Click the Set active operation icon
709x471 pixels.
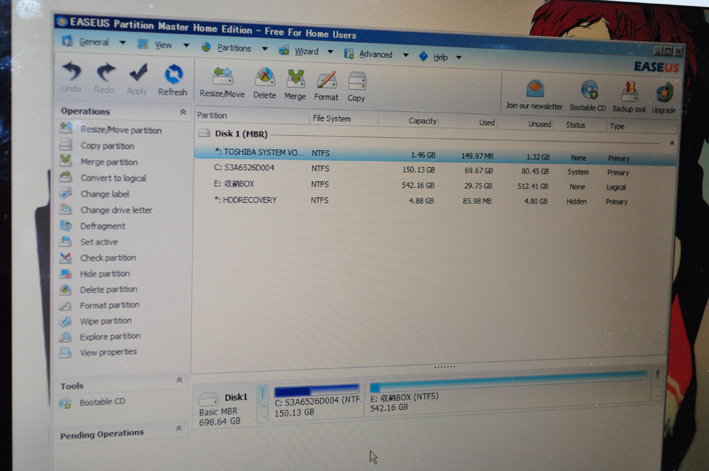66,241
